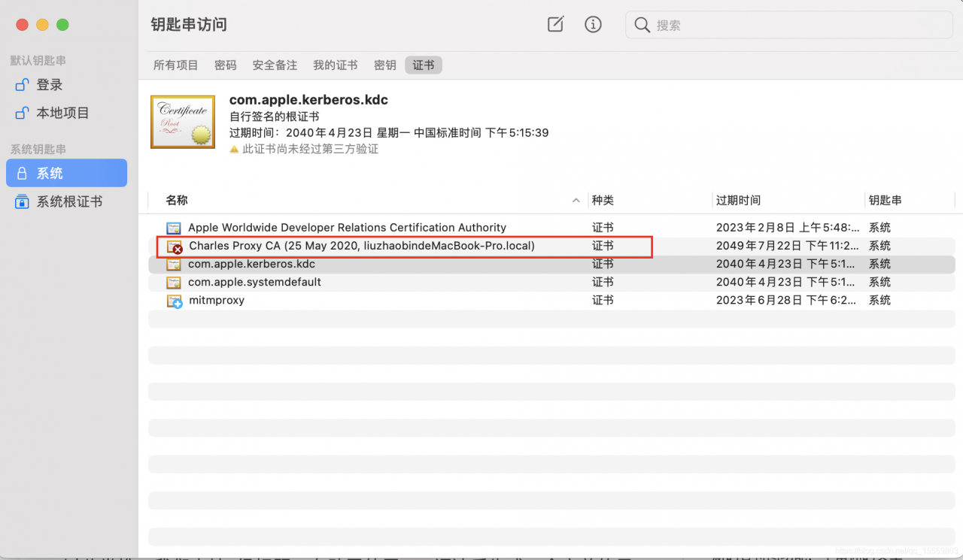Click the yellow warning triangle icon

(234, 149)
